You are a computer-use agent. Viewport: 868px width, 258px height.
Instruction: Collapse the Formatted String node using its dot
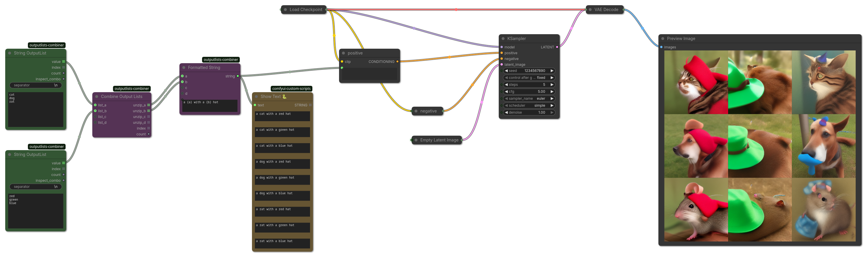(x=184, y=68)
